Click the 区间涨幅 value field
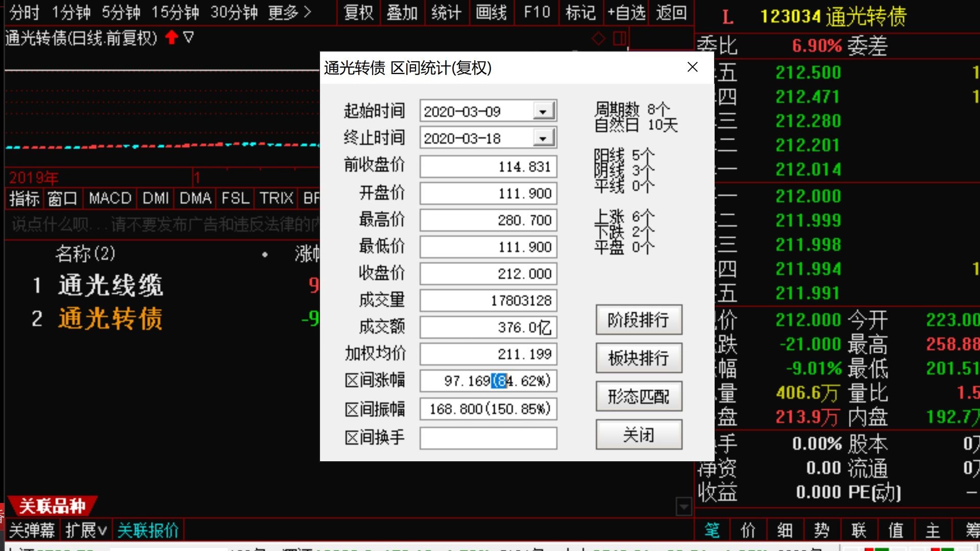Image resolution: width=980 pixels, height=551 pixels. (x=488, y=381)
